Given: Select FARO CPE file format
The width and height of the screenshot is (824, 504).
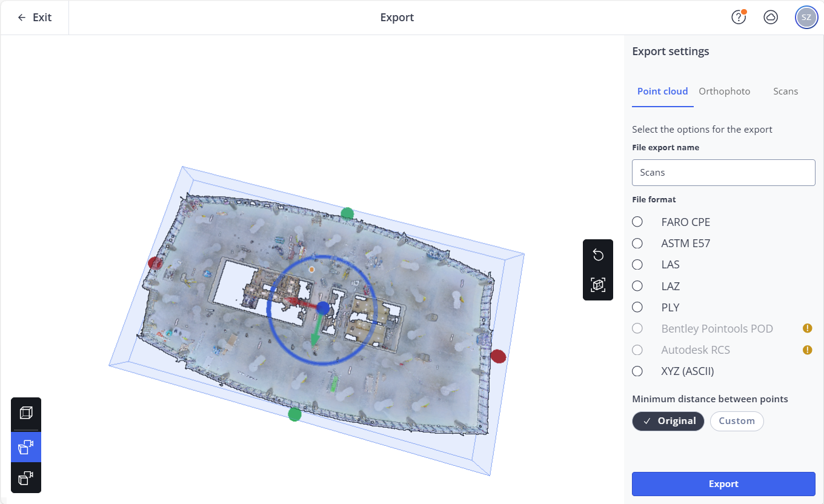Looking at the screenshot, I should [x=637, y=222].
